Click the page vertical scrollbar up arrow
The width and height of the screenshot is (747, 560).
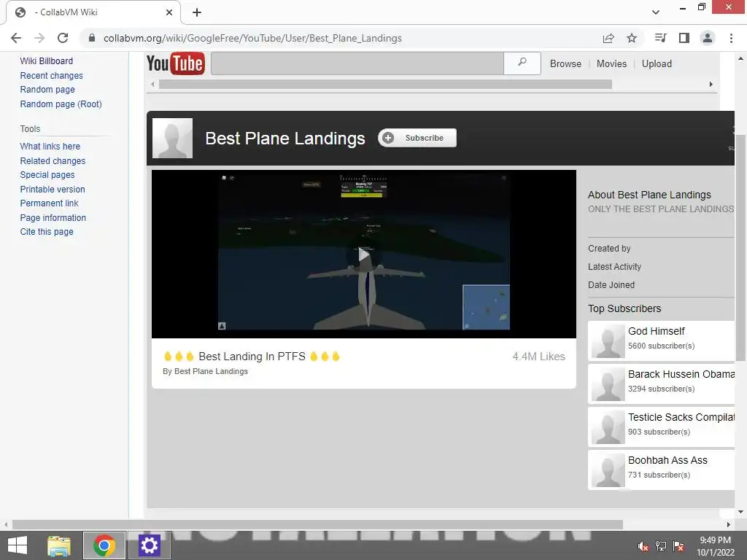(x=740, y=58)
